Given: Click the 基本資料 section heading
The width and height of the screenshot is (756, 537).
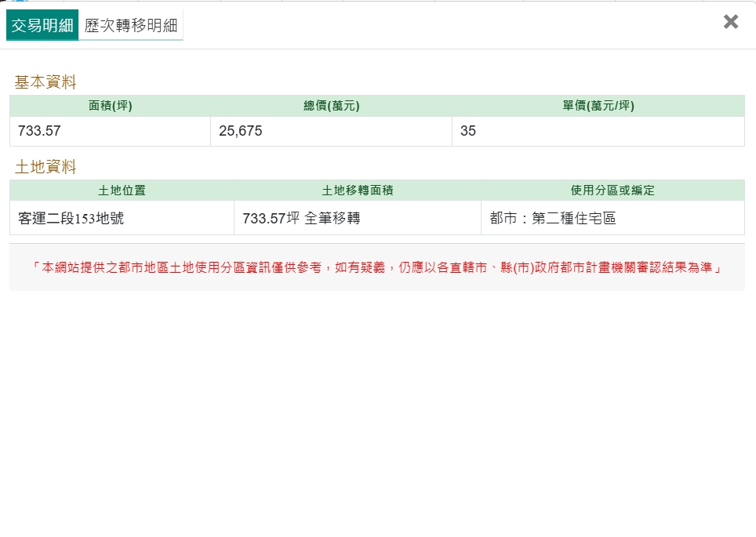Looking at the screenshot, I should [x=45, y=82].
